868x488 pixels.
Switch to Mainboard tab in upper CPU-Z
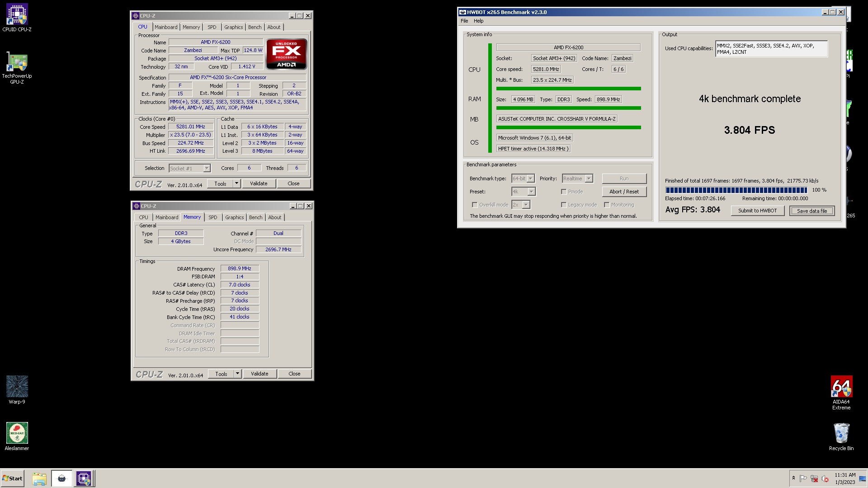click(166, 27)
